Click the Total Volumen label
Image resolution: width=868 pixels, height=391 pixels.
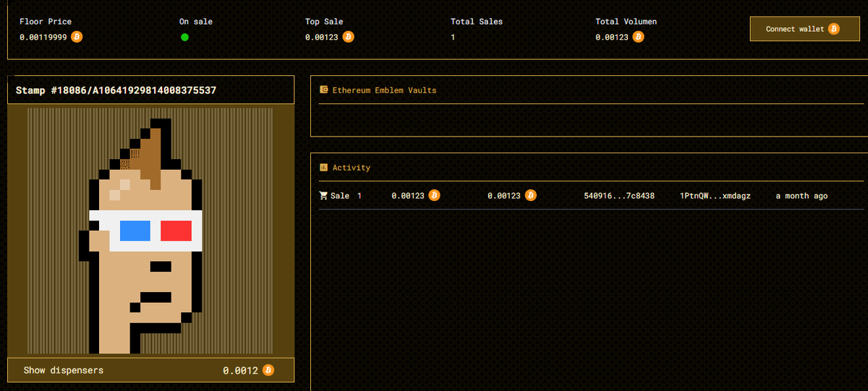coord(626,22)
